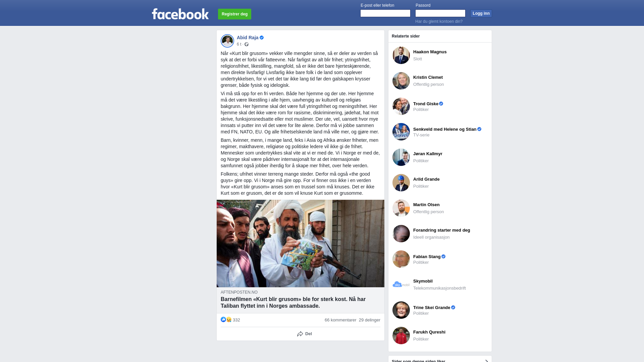The width and height of the screenshot is (644, 362).
Task: Click the sad reaction icon on post
Action: (229, 320)
